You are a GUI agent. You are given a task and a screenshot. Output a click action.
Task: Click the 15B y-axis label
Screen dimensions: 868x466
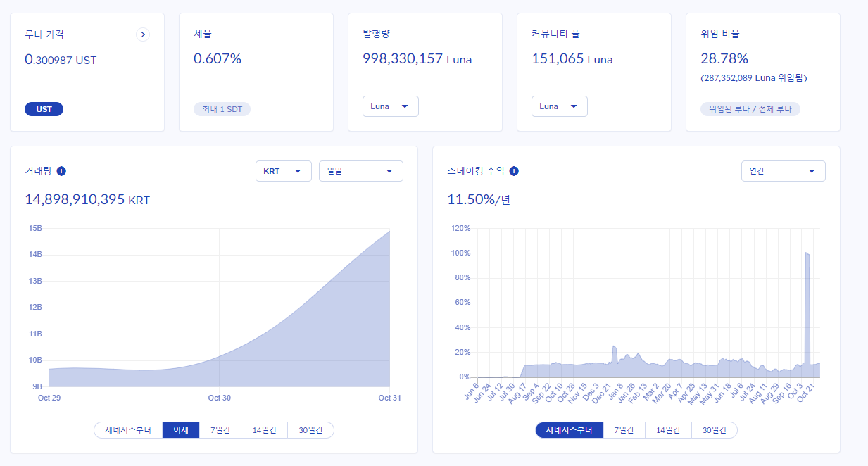(x=35, y=228)
